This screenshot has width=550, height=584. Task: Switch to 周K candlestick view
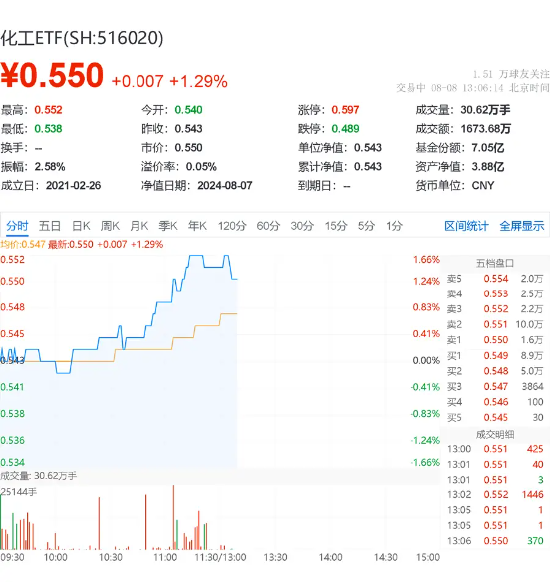pos(110,226)
